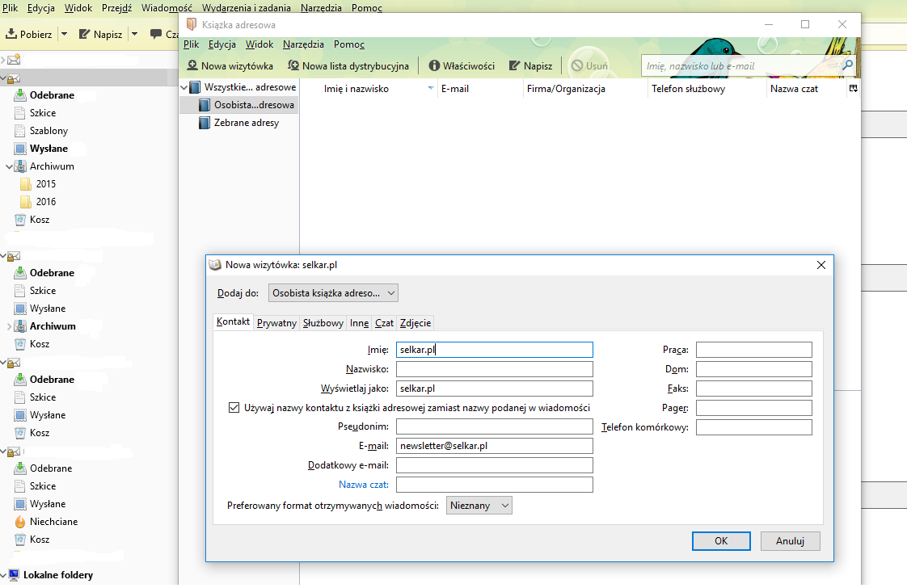907x588 pixels.
Task: Click the Nowa wizytówka toolbar icon
Action: click(193, 66)
